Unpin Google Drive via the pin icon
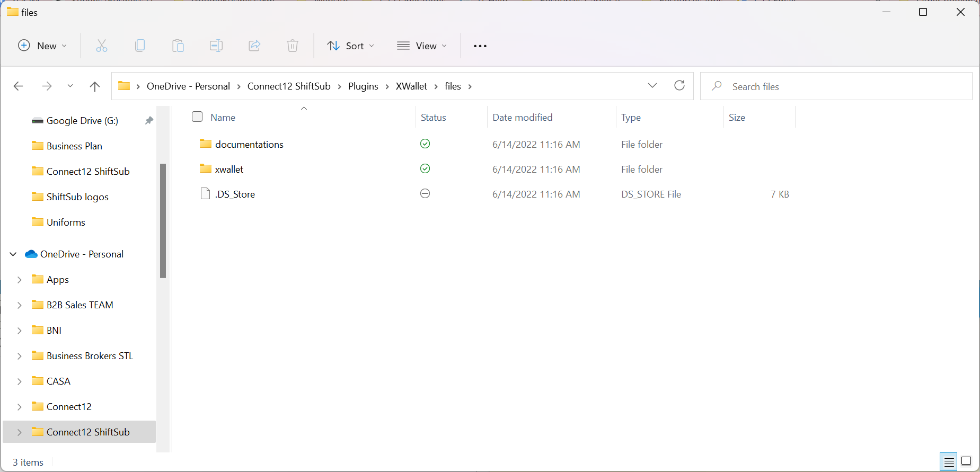This screenshot has height=472, width=980. pyautogui.click(x=149, y=121)
